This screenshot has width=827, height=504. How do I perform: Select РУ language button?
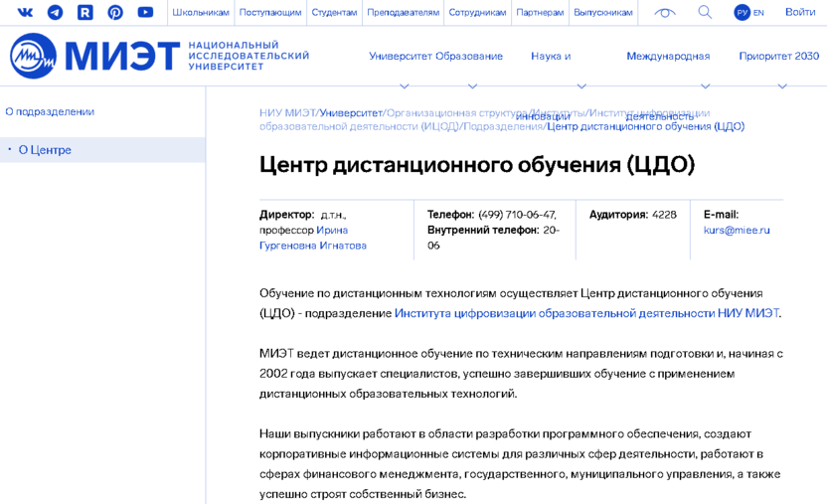click(743, 12)
